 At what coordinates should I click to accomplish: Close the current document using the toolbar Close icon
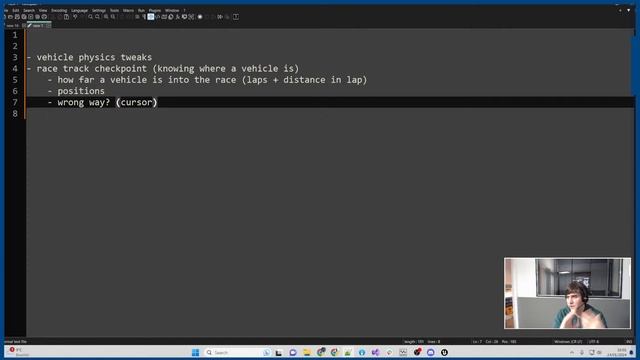tap(31, 17)
